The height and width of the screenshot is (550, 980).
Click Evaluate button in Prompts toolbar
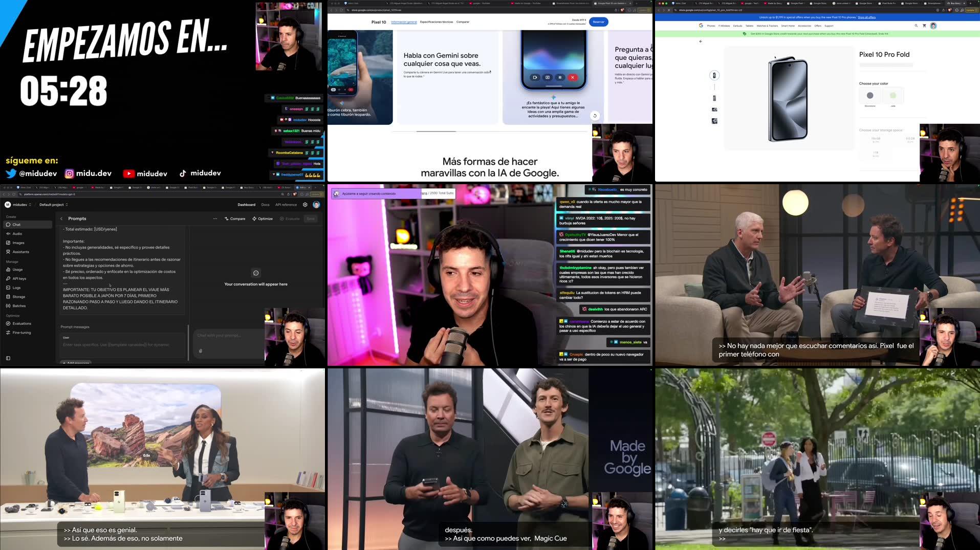[290, 219]
